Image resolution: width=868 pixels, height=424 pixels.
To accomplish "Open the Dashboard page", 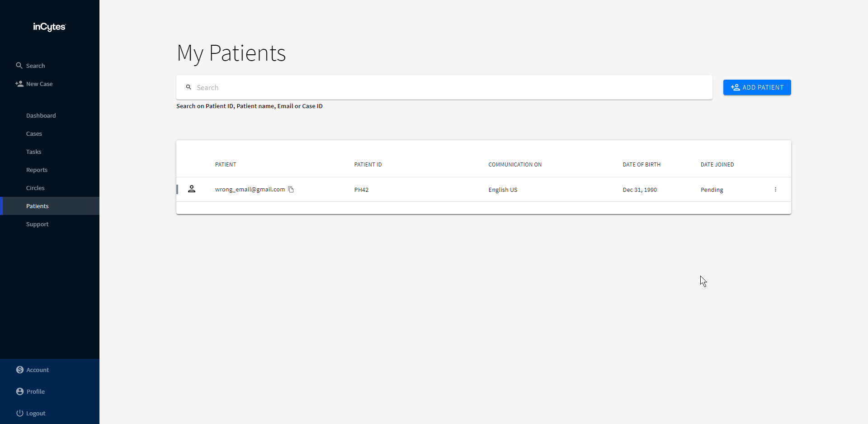I will click(41, 115).
